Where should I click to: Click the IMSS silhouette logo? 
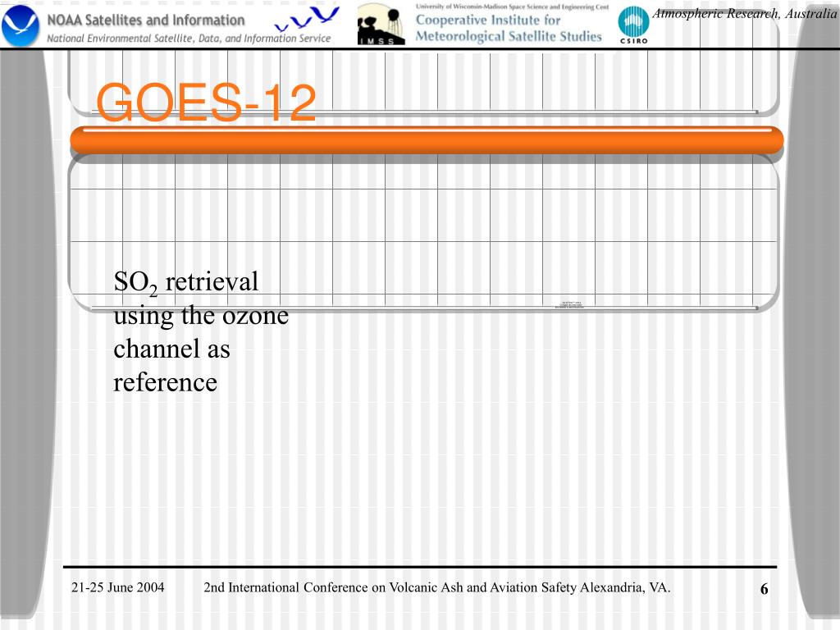(381, 25)
